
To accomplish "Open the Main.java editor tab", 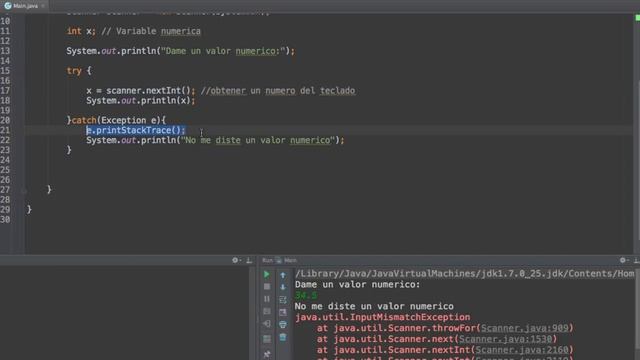I will tap(24, 6).
